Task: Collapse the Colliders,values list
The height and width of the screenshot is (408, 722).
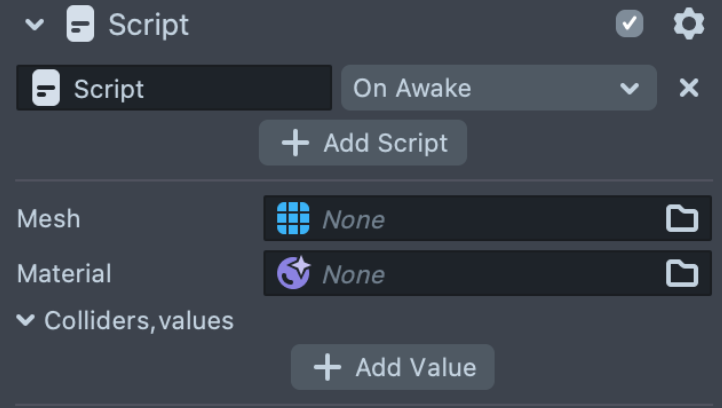Action: [26, 321]
